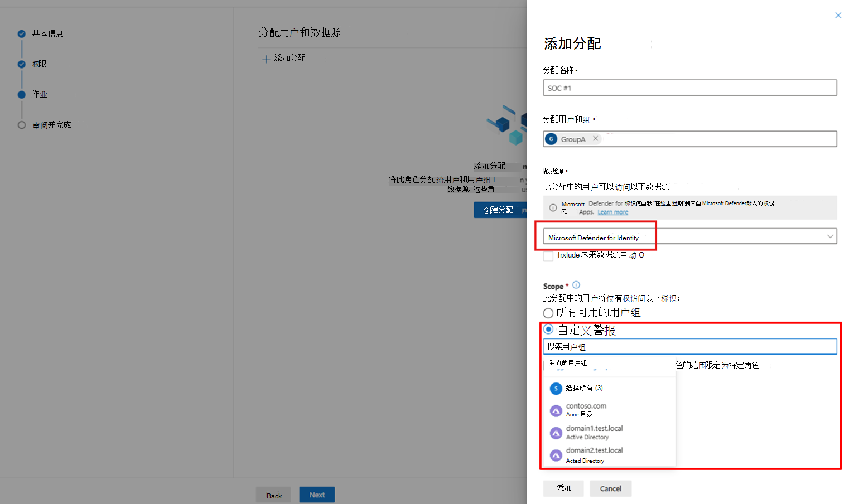Select the 自定义警报 radio button

548,329
